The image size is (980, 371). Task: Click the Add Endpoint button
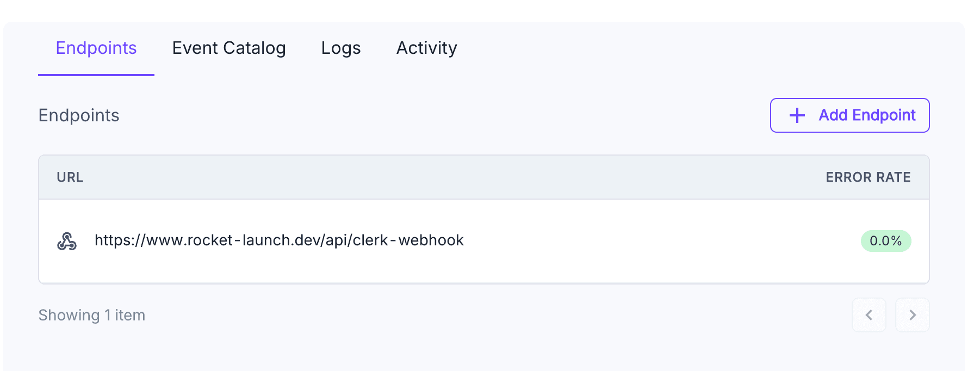point(849,115)
